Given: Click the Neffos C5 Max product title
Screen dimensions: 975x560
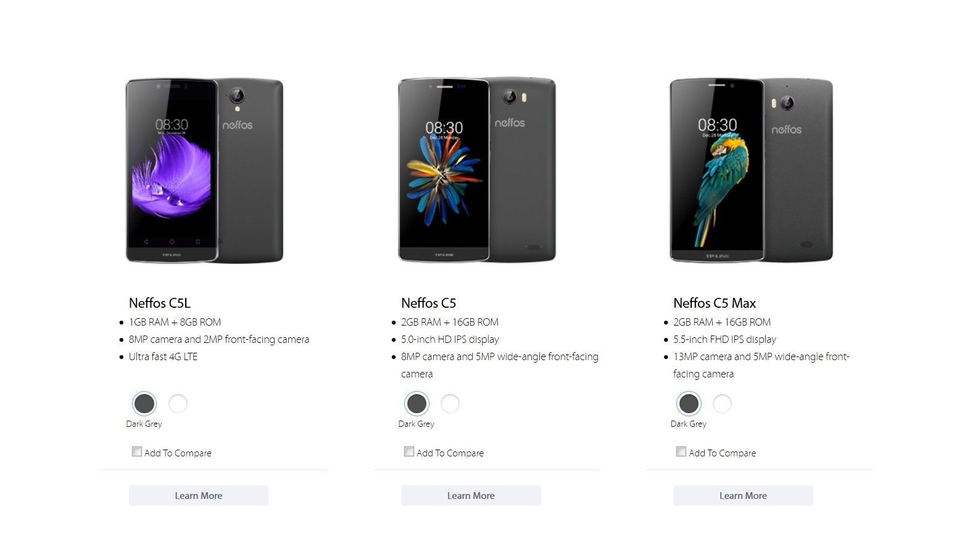Looking at the screenshot, I should pos(715,303).
